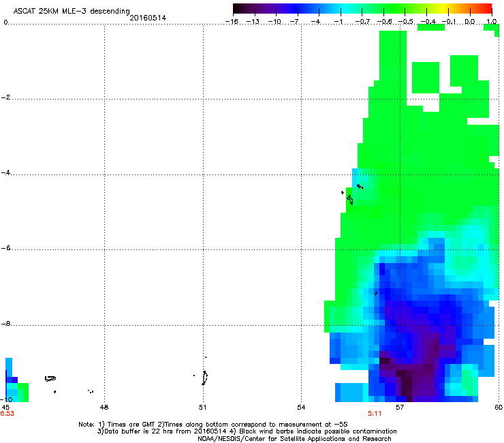Click the longitude label 51
Screen dimensions: 504x443
202,408
